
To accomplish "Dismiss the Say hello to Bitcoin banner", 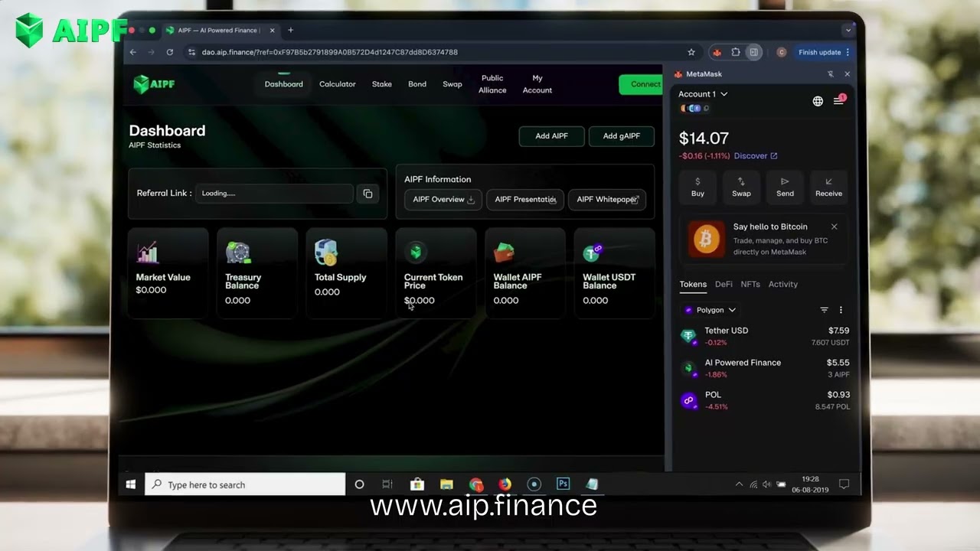I will click(x=834, y=227).
